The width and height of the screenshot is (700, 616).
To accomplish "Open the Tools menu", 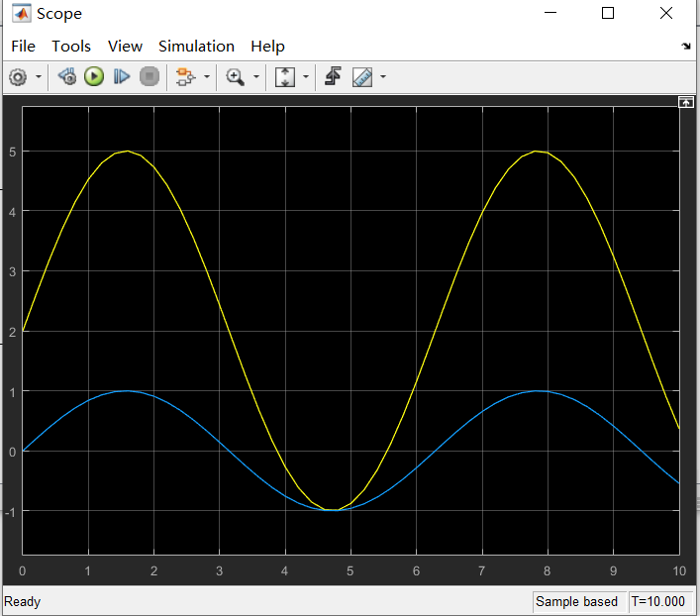I will pos(71,46).
